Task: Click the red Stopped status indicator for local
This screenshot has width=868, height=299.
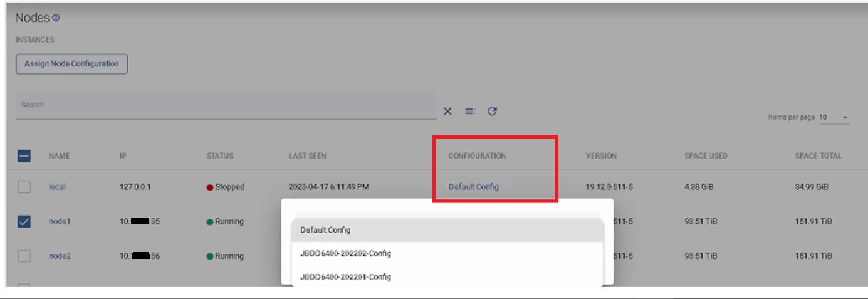Action: pos(210,187)
